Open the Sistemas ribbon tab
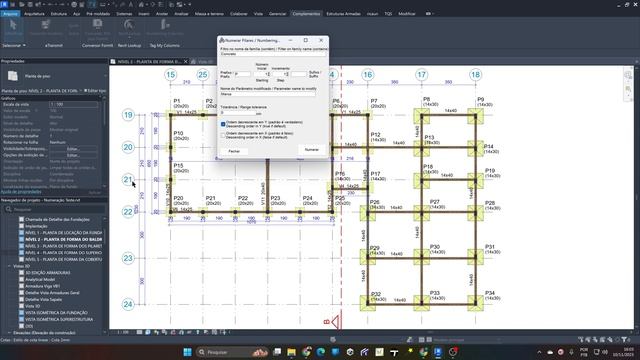 click(x=124, y=13)
